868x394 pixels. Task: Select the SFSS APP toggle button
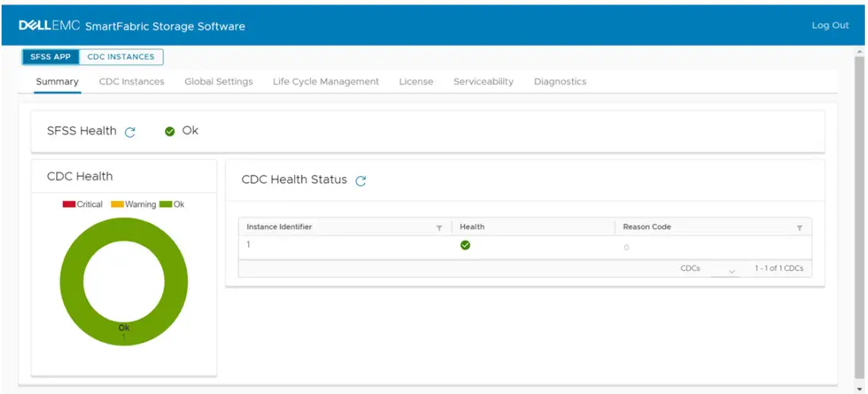51,56
